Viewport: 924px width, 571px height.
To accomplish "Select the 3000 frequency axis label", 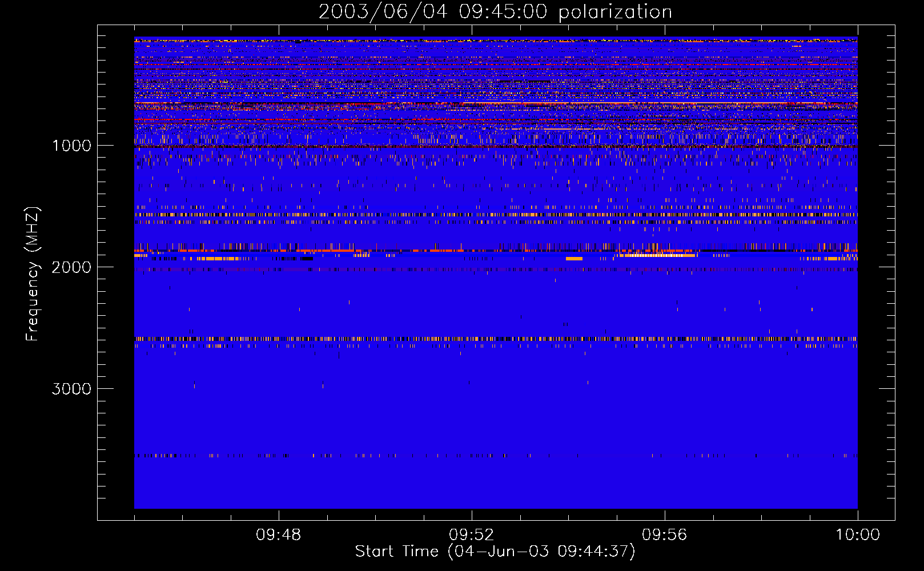I will (x=71, y=389).
